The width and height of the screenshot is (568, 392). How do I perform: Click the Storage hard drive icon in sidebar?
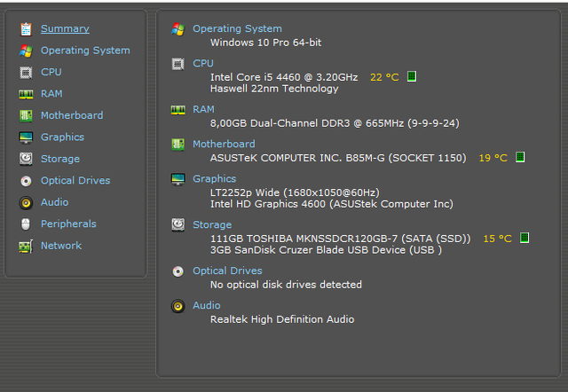pos(26,159)
